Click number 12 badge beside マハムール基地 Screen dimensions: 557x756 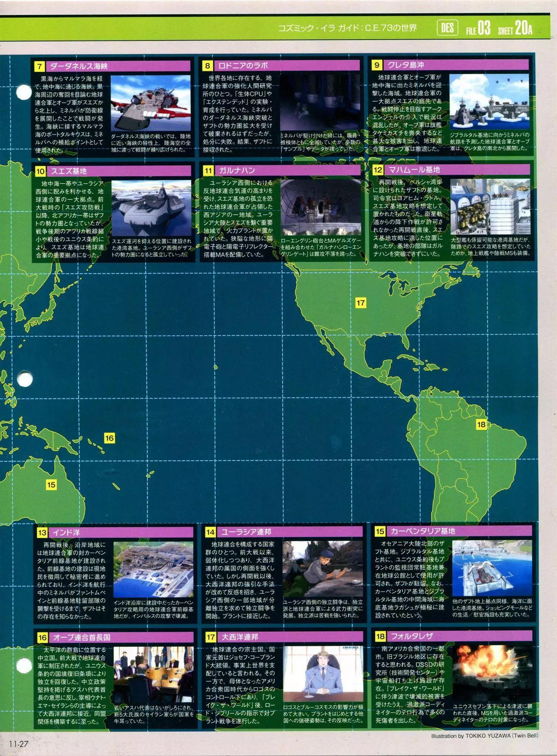(378, 171)
